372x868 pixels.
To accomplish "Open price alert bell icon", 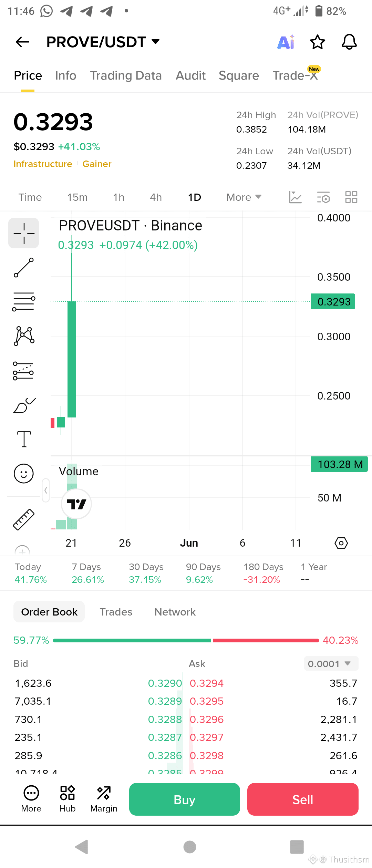I will click(349, 42).
